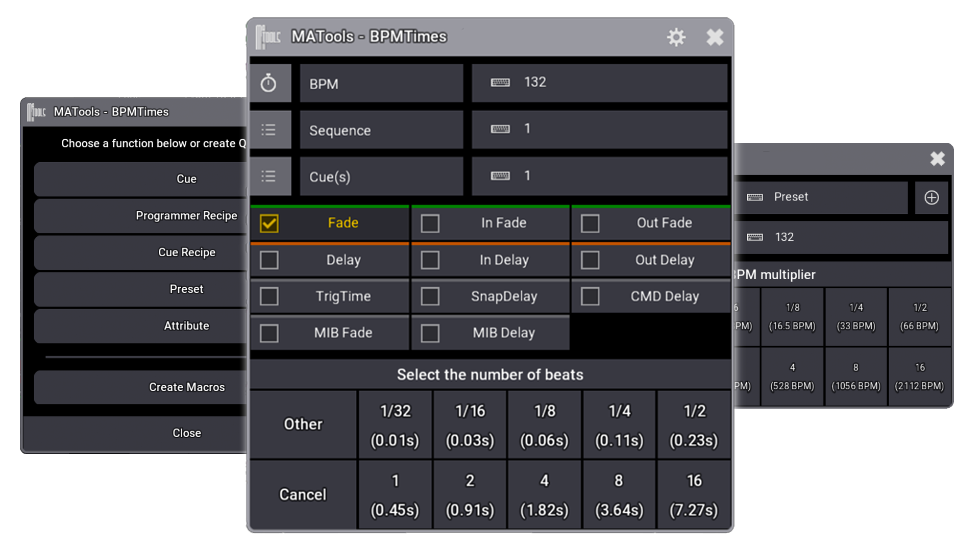
Task: Click the plus circle icon beside Preset
Action: point(932,197)
